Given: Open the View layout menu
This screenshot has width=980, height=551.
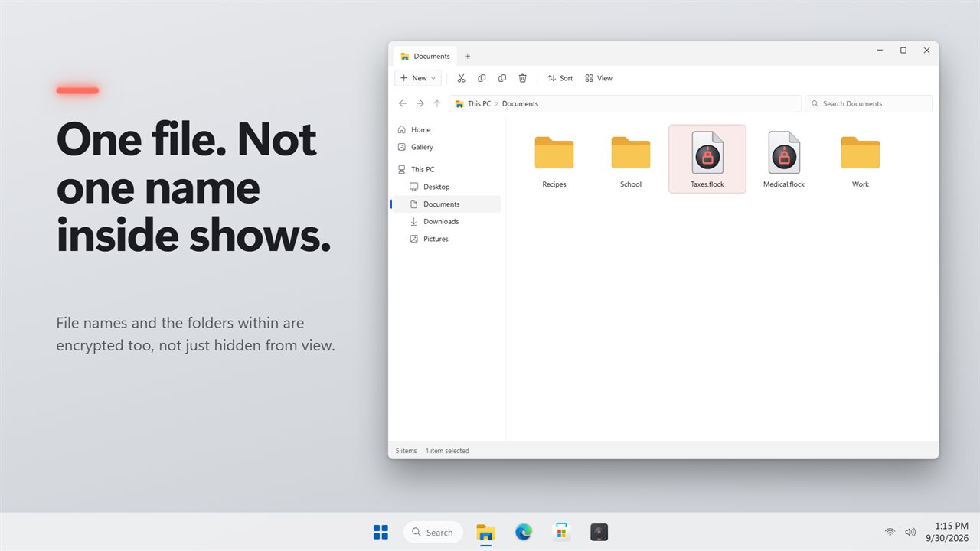Looking at the screenshot, I should pyautogui.click(x=599, y=78).
